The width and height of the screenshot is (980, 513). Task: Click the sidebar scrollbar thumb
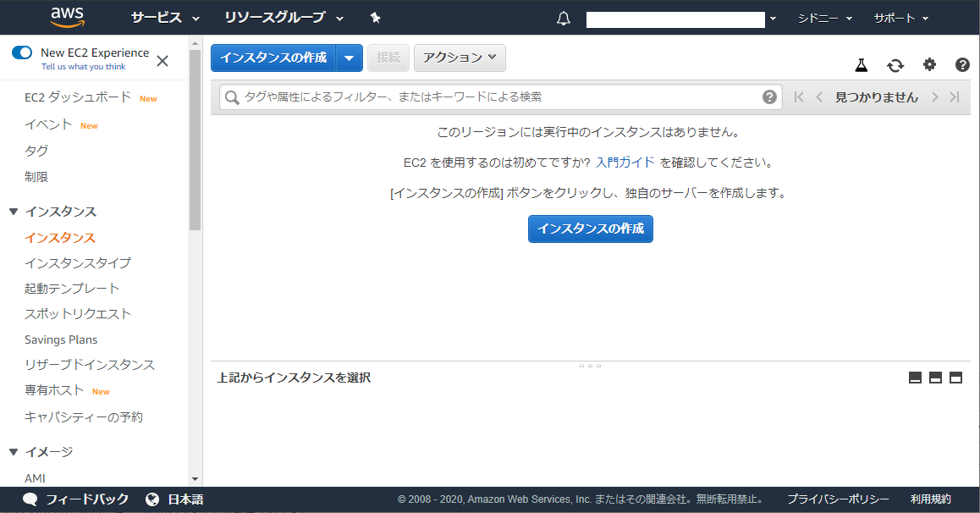click(x=195, y=140)
